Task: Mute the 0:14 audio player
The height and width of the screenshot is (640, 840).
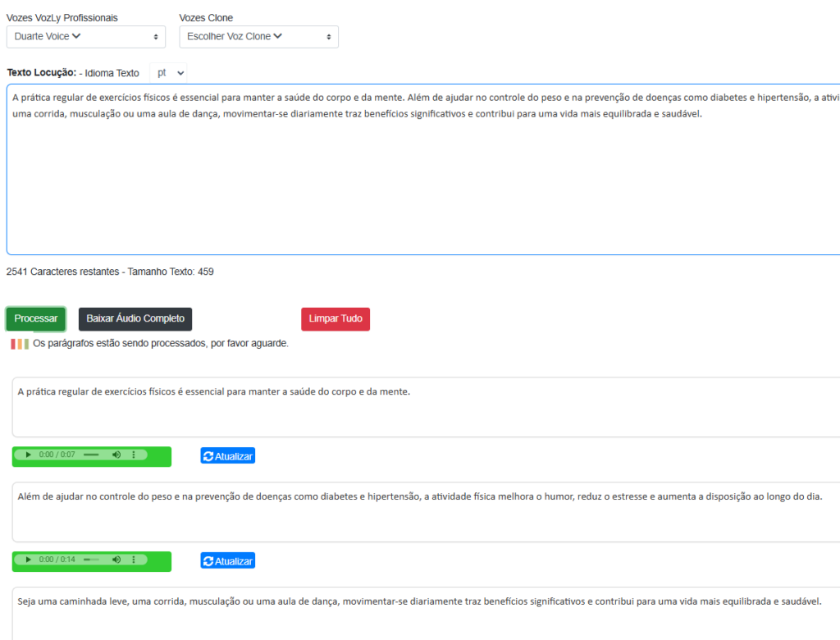Action: pos(116,560)
